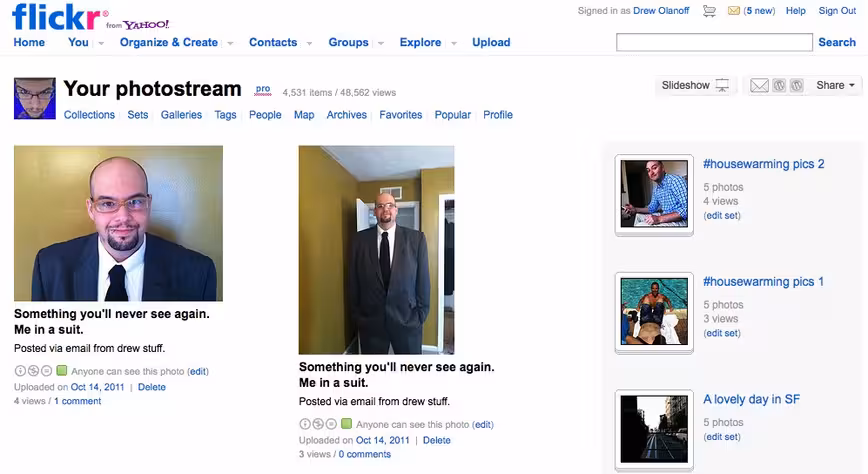The height and width of the screenshot is (474, 868).
Task: Expand the Explore dropdown arrow
Action: 453,43
